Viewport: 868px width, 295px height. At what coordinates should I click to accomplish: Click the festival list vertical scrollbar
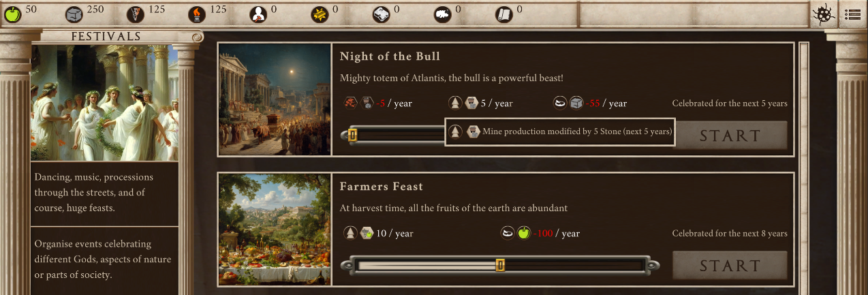803,164
